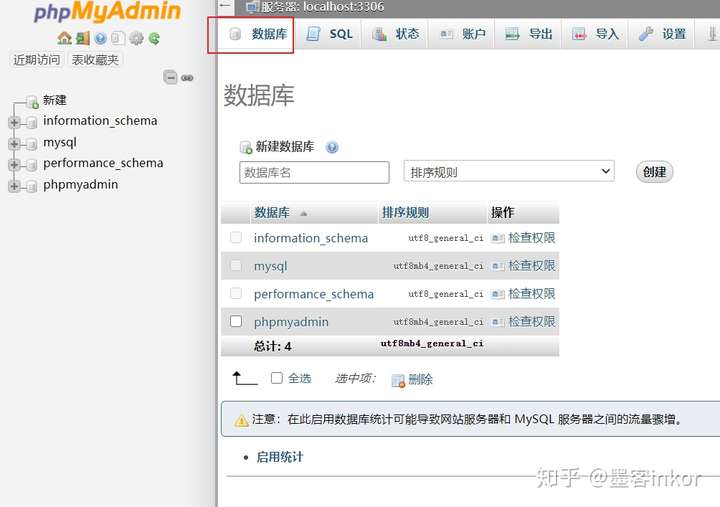Click the phpMyAdmin logo
Viewport: 720px width, 507px height.
coord(107,12)
